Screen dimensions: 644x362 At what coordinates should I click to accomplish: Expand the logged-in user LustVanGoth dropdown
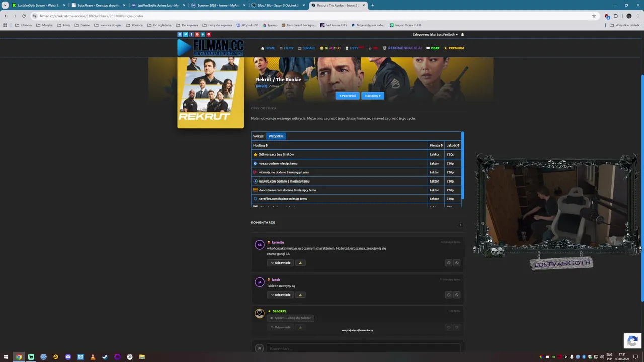tap(435, 34)
